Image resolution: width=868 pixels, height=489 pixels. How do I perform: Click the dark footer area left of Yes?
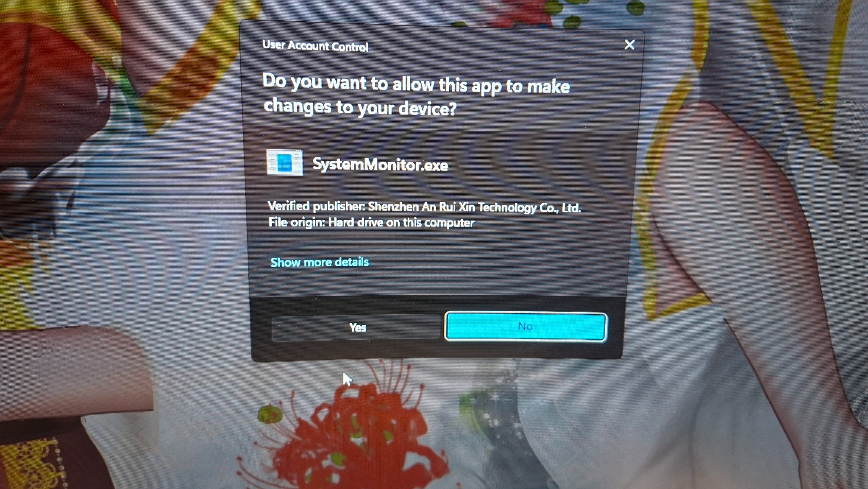[261, 328]
